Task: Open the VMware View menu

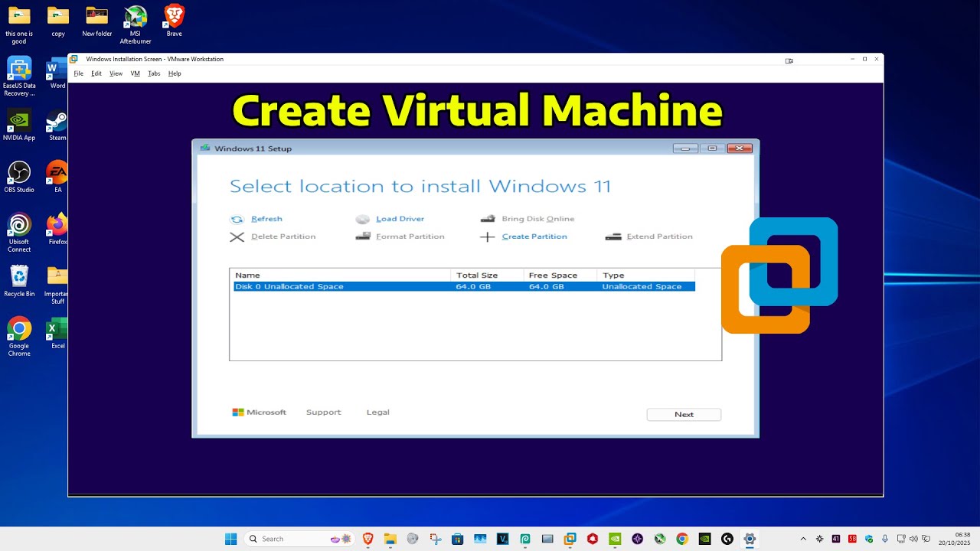Action: click(116, 73)
